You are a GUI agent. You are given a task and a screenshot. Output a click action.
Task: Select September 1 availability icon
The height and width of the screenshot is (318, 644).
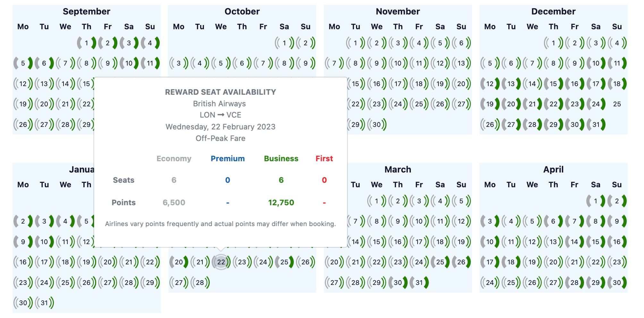[x=87, y=43]
